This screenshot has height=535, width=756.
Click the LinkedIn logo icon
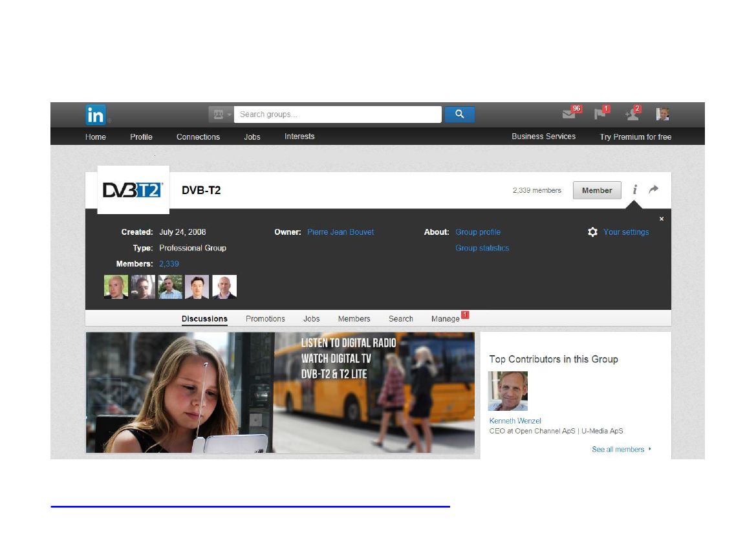(x=96, y=115)
